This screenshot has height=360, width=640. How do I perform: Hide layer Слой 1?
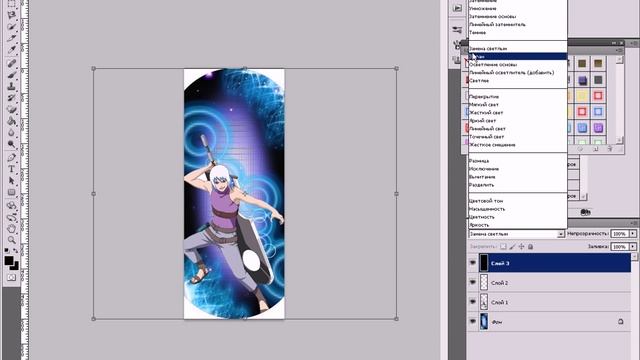coord(473,302)
